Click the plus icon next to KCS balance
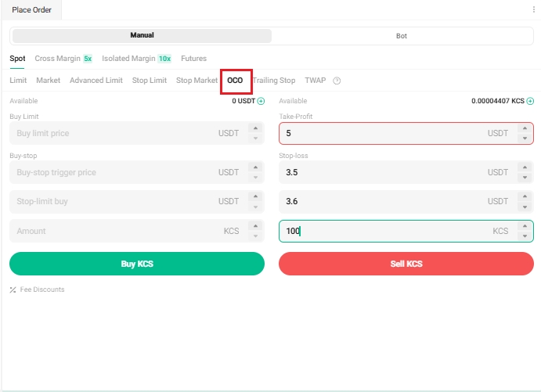The width and height of the screenshot is (541, 392). click(530, 101)
